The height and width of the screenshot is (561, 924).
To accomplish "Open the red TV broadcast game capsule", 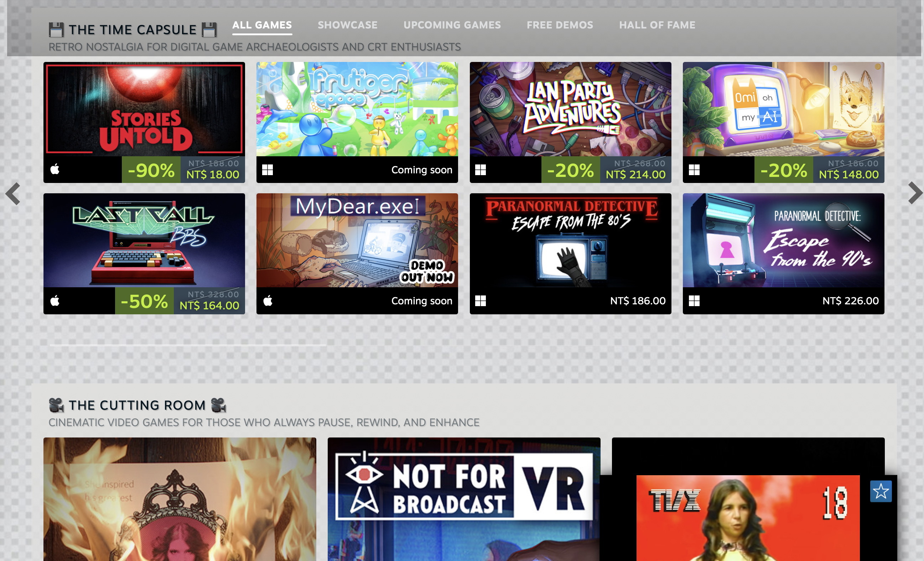I will point(748,518).
